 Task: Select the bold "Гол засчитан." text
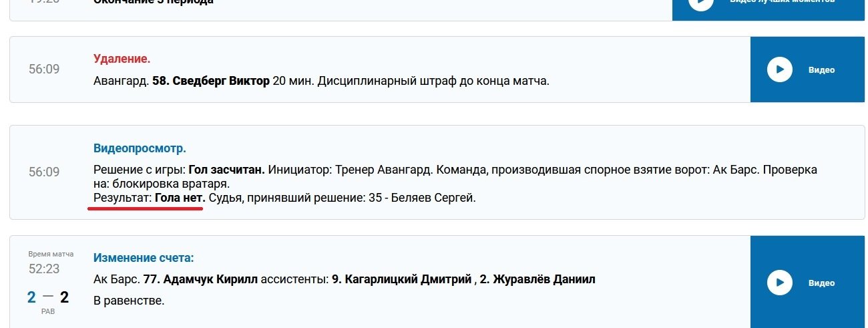click(x=227, y=170)
